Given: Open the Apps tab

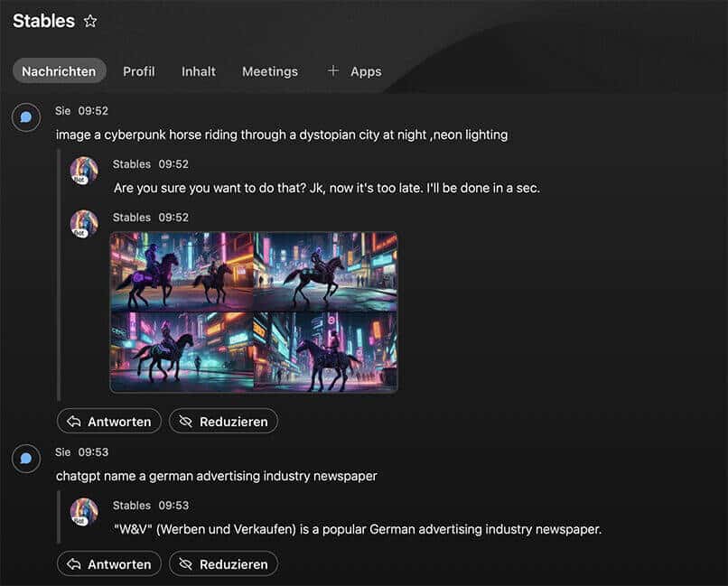Looking at the screenshot, I should click(x=366, y=71).
